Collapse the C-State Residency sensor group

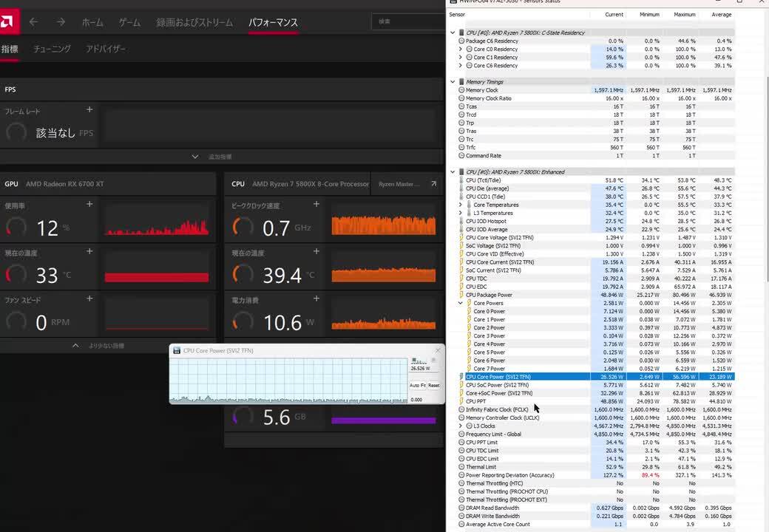pos(453,33)
